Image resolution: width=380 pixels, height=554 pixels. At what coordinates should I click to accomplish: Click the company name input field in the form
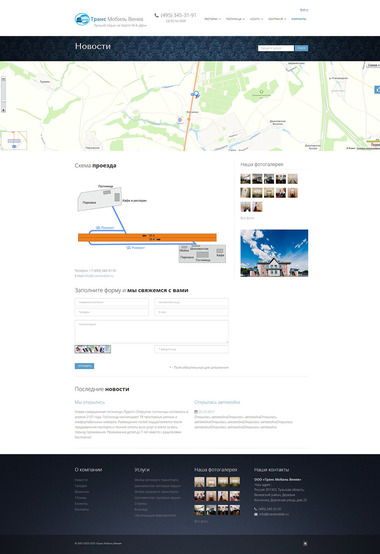(112, 302)
